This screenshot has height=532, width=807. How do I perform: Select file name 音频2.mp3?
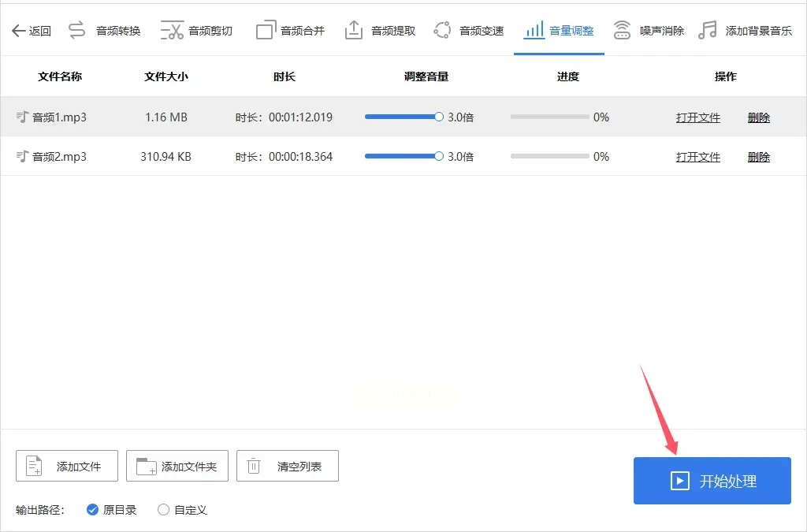pyautogui.click(x=59, y=156)
